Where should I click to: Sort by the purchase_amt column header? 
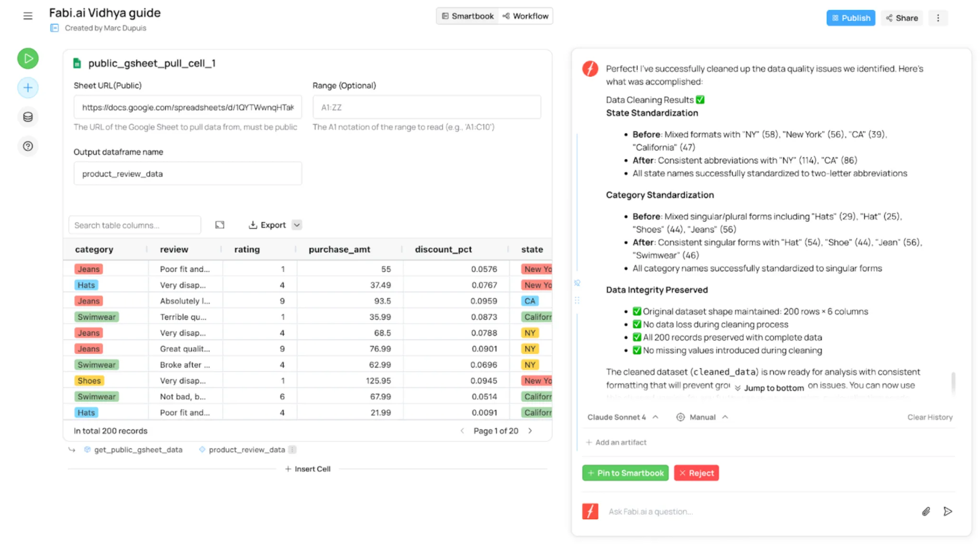point(339,249)
